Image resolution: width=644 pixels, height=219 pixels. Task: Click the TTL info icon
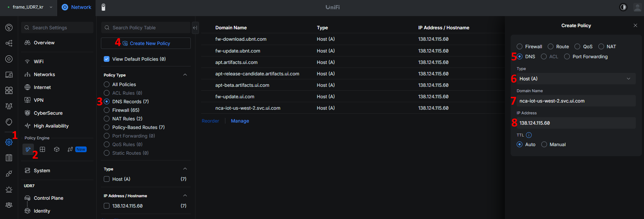[x=529, y=135]
